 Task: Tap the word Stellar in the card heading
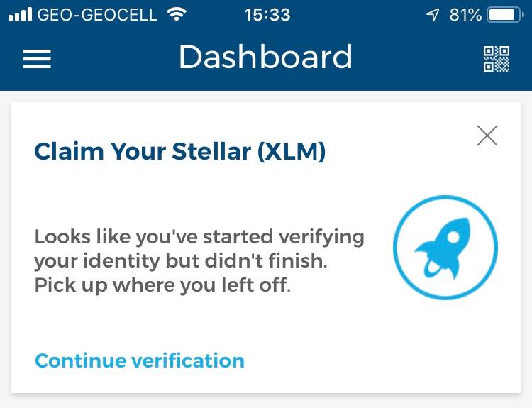click(211, 151)
